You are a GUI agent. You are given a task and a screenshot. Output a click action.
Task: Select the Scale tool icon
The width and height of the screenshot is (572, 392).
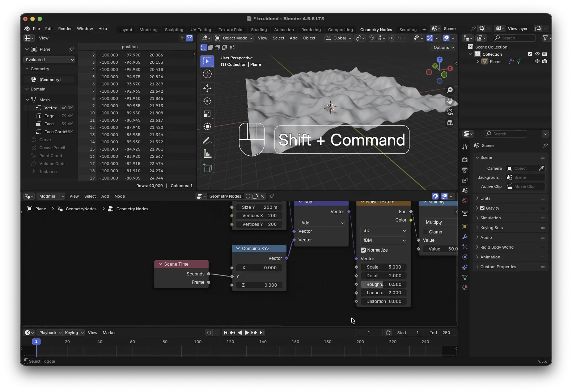pyautogui.click(x=207, y=114)
